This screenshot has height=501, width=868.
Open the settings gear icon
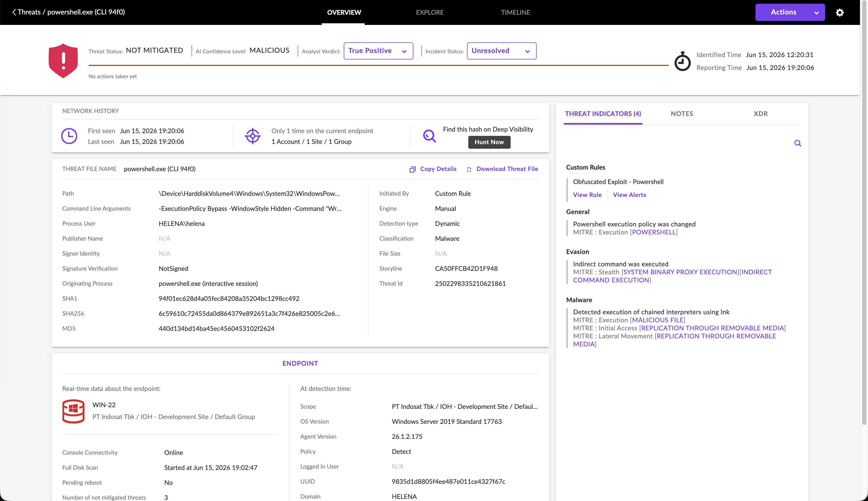[x=840, y=12]
